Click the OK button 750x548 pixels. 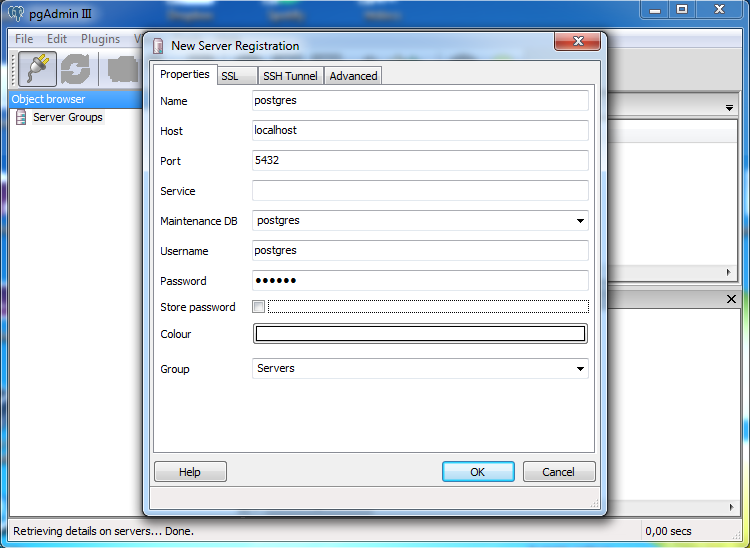coord(478,472)
